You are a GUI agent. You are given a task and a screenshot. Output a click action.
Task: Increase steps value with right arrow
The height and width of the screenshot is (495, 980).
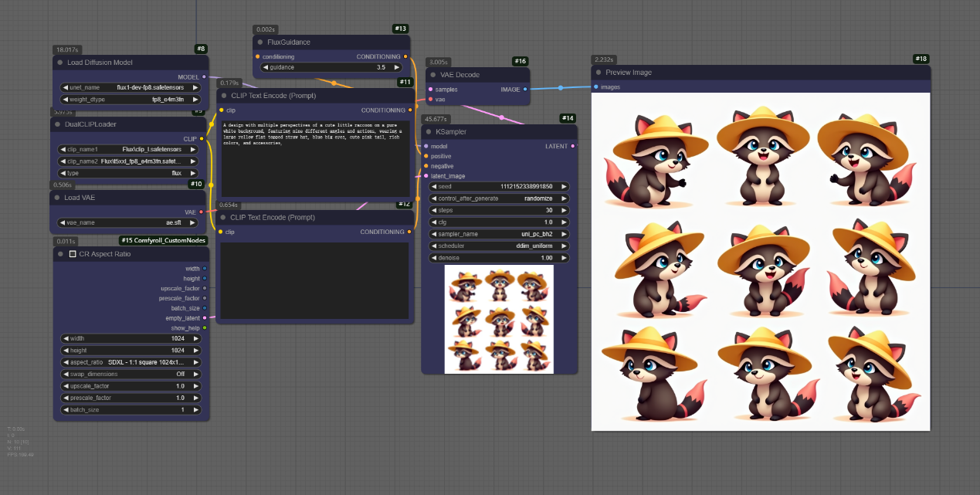pyautogui.click(x=565, y=210)
